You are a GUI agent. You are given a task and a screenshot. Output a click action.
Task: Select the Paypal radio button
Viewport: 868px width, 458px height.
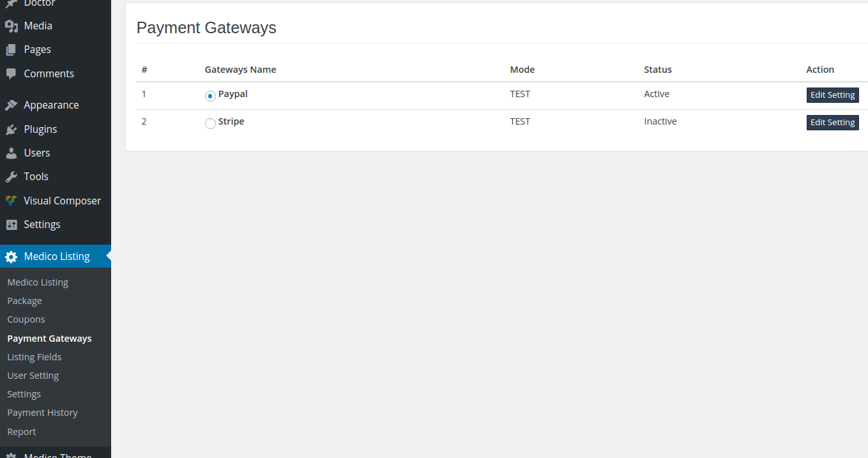[x=210, y=96]
